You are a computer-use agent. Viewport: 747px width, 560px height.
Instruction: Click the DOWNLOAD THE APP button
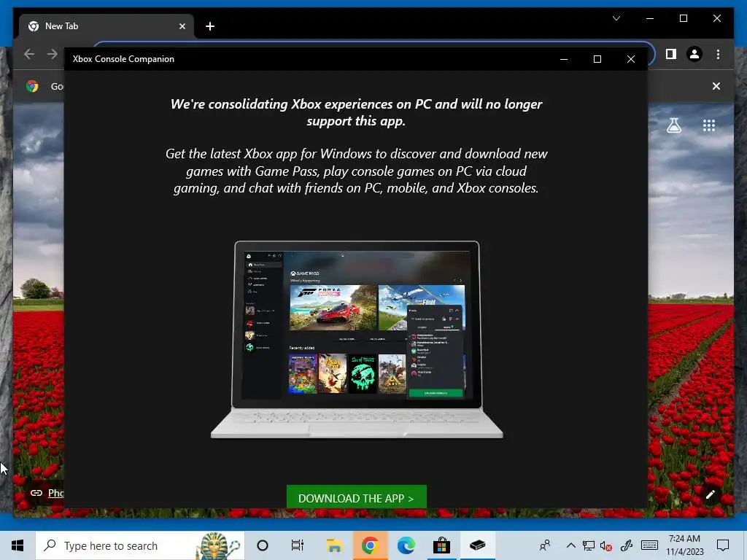(x=356, y=497)
